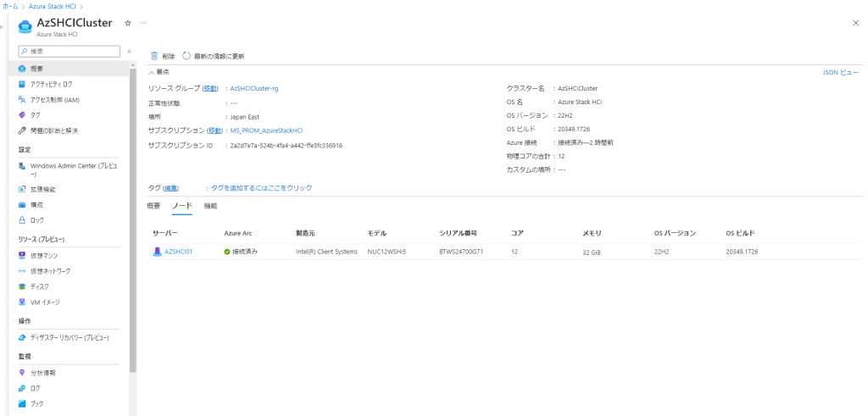Image resolution: width=868 pixels, height=416 pixels.
Task: Click the subscription ID value text
Action: (x=287, y=146)
